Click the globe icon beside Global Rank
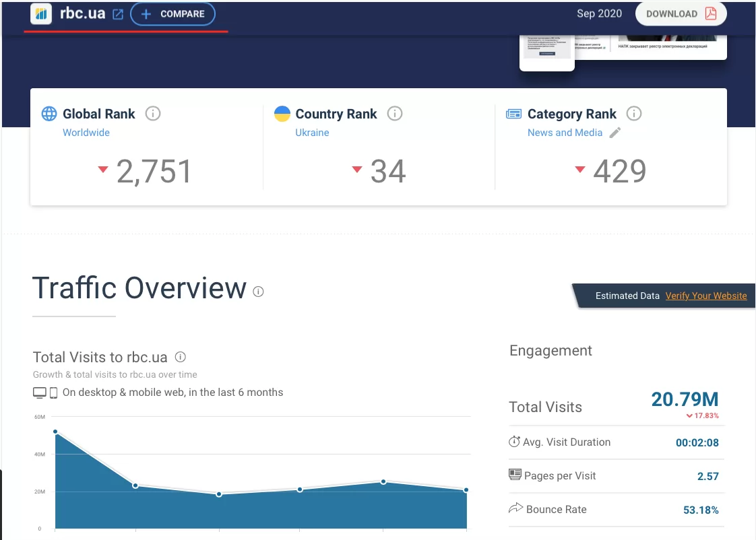The image size is (756, 540). [x=49, y=114]
